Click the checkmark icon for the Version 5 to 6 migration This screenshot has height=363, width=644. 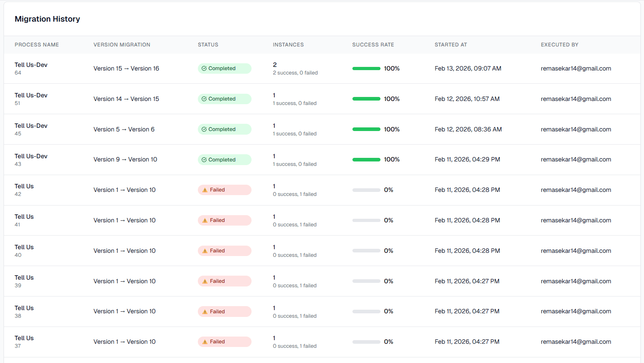204,129
